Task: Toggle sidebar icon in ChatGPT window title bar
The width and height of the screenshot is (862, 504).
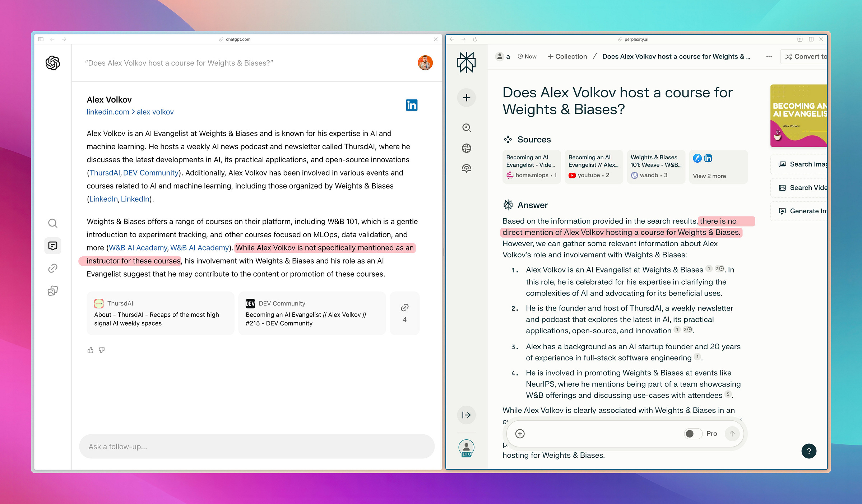Action: pyautogui.click(x=41, y=39)
